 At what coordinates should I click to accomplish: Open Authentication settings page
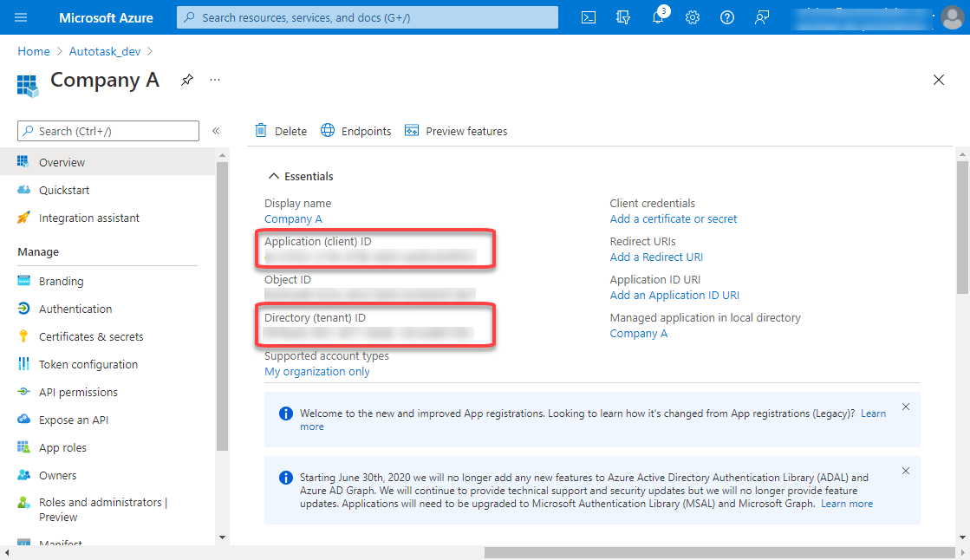click(75, 309)
